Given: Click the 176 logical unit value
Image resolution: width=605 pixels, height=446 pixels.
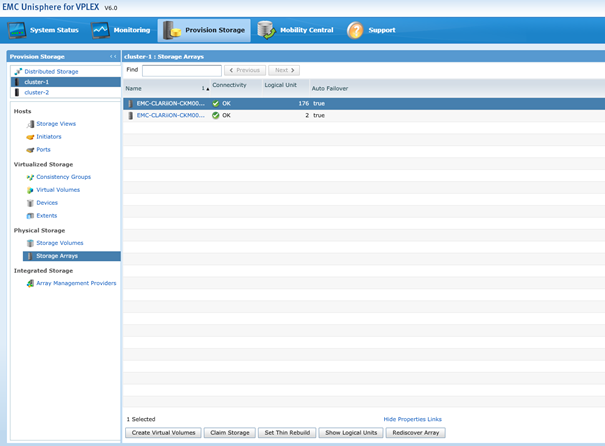Looking at the screenshot, I should pyautogui.click(x=304, y=103).
